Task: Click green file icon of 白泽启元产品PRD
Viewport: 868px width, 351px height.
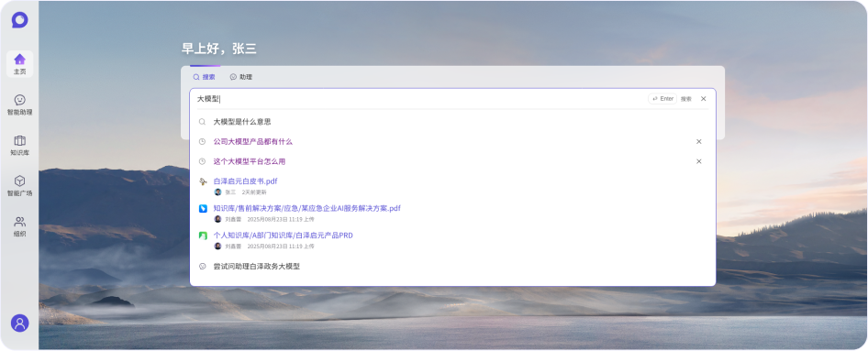Action: (203, 236)
